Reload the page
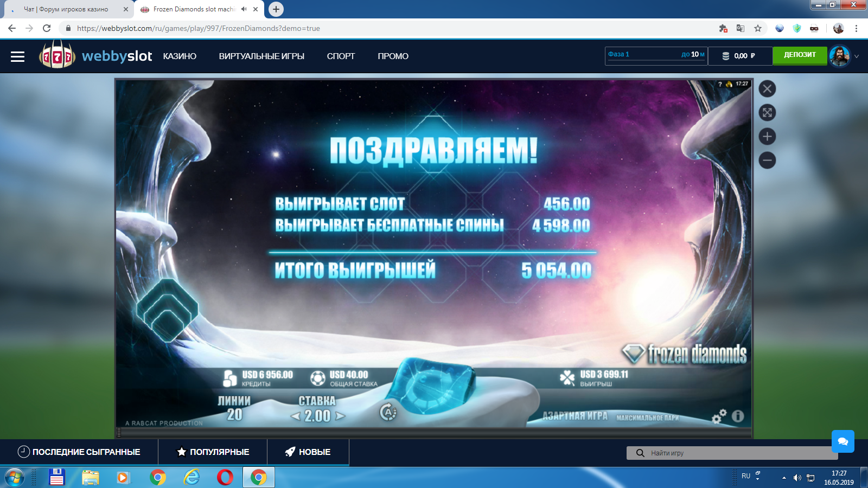 [47, 28]
